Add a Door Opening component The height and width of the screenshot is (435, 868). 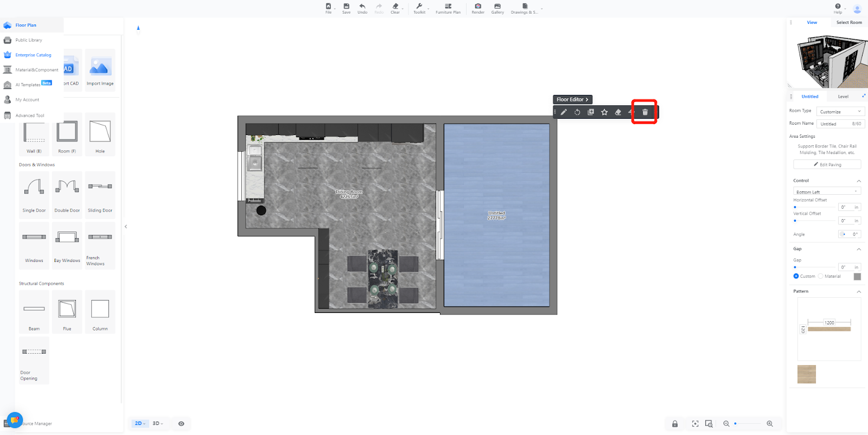click(x=34, y=361)
